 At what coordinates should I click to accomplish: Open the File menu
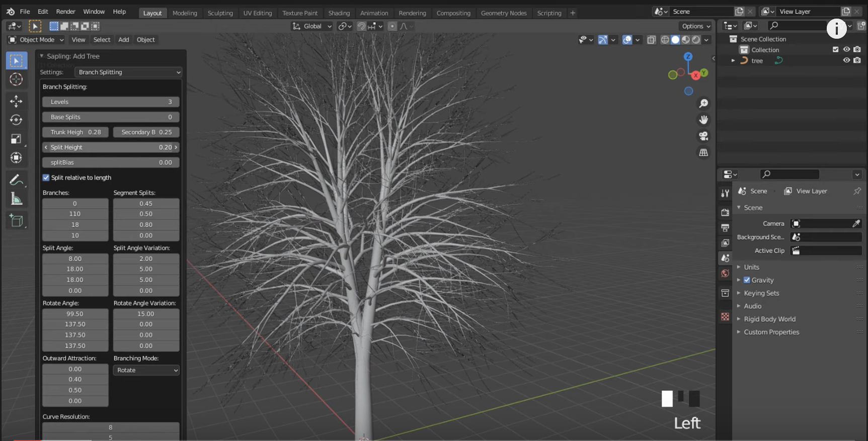[x=25, y=12]
